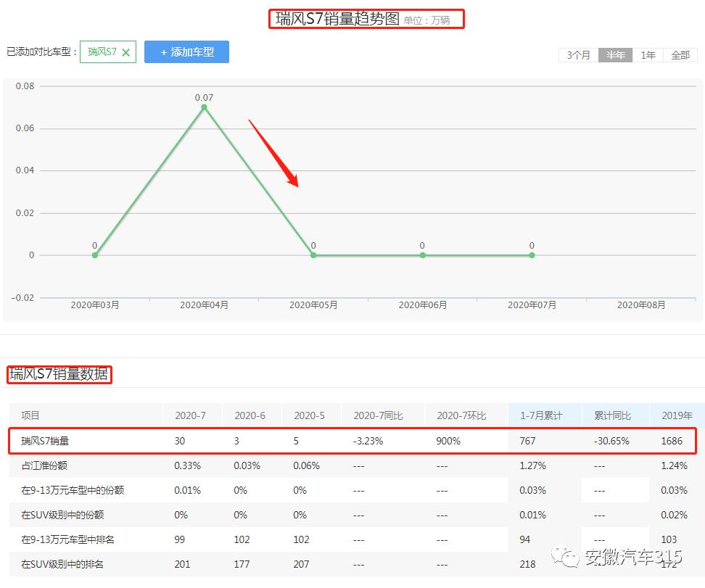Image resolution: width=705 pixels, height=588 pixels.
Task: Click the 安徽汽车315 WeChat logo icon
Action: 564,557
